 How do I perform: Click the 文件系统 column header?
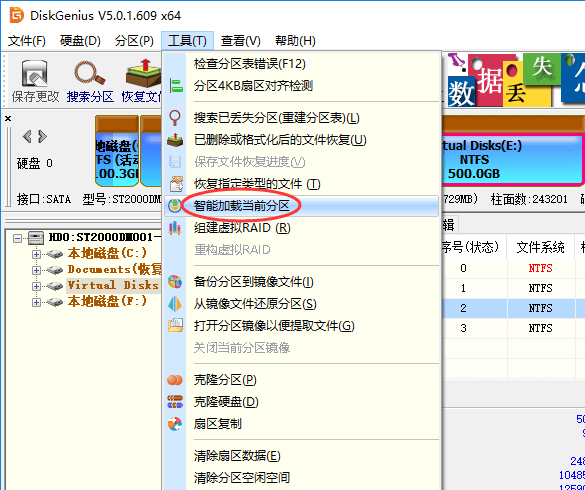(x=540, y=247)
